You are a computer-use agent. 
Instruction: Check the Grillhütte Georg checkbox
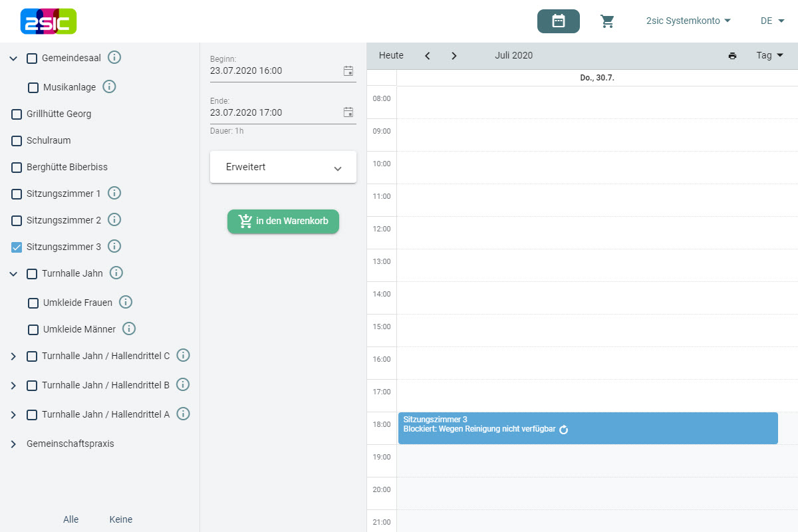17,114
